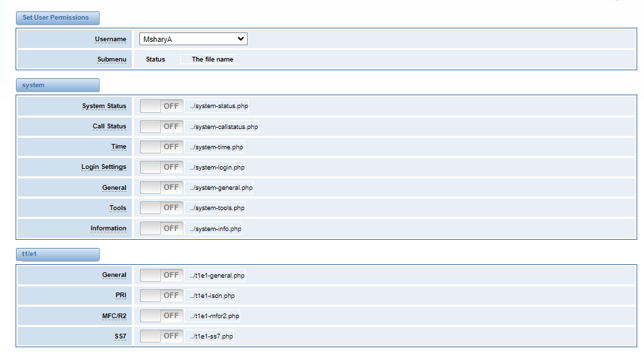
Task: Switch on the SS7 permission
Action: tap(162, 336)
